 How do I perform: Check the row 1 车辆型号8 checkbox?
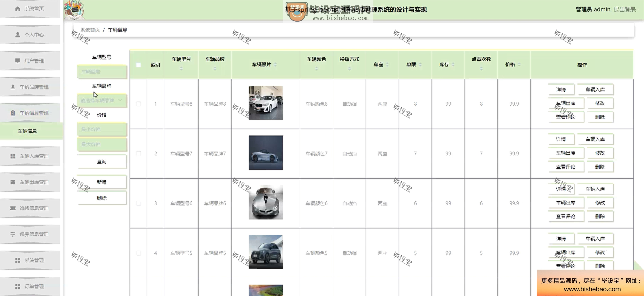coord(139,104)
